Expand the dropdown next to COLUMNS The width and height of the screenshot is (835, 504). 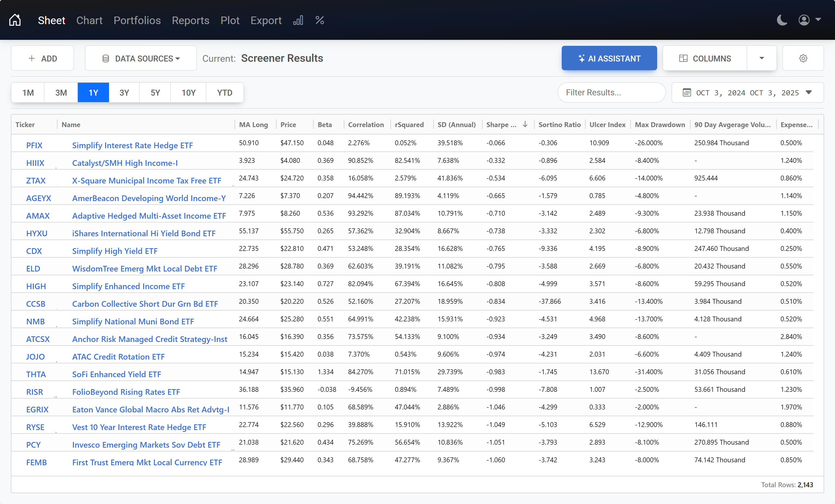(761, 58)
